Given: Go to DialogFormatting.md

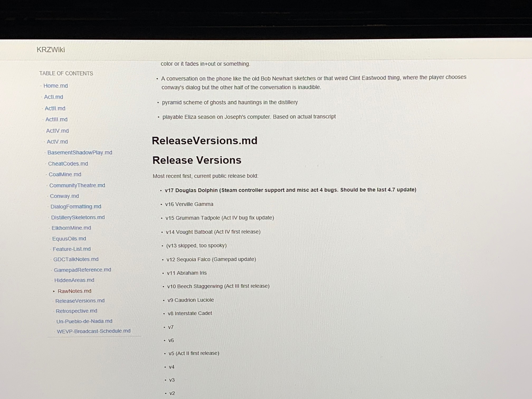Looking at the screenshot, I should click(76, 207).
